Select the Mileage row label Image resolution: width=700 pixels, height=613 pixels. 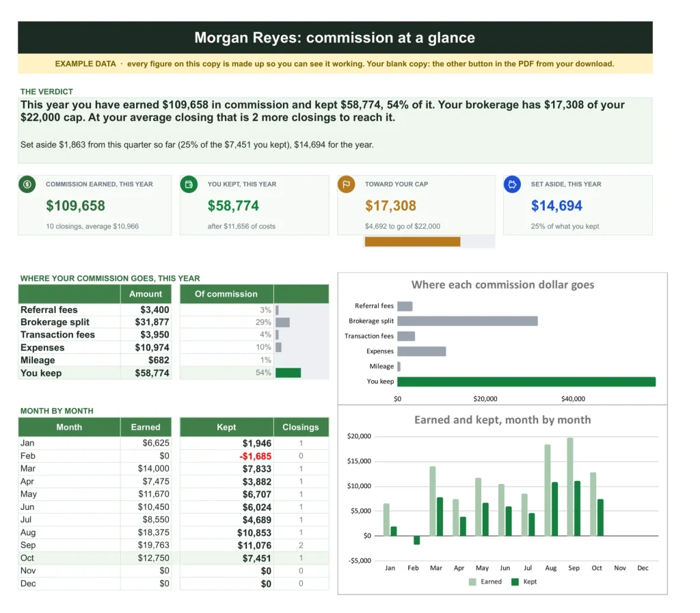38,360
